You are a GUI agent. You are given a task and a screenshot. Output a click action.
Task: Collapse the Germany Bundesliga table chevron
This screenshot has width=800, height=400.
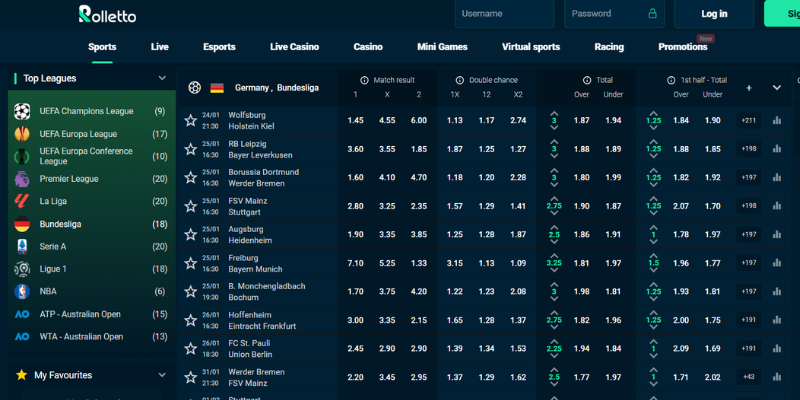click(777, 88)
